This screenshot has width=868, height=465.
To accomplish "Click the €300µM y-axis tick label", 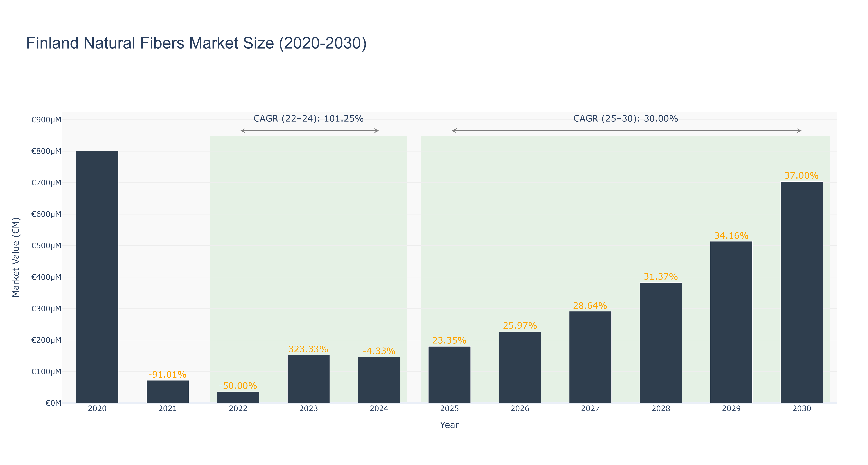I will [46, 308].
